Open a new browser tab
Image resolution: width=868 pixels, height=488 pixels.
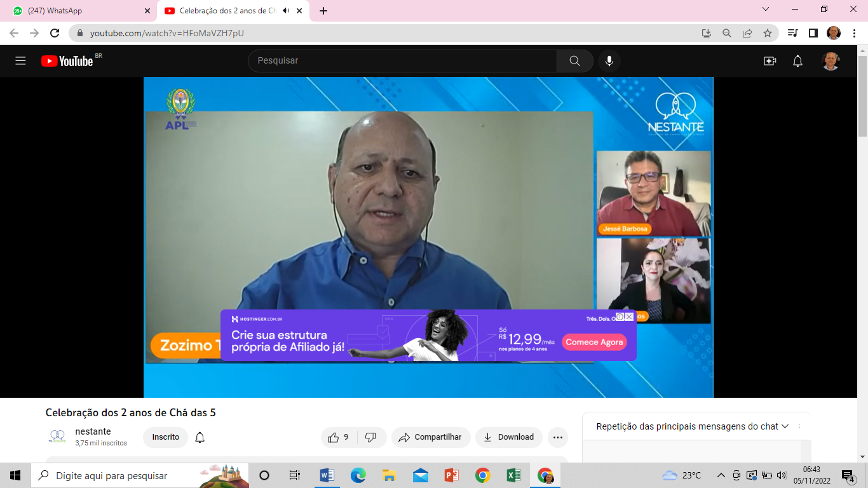click(323, 11)
